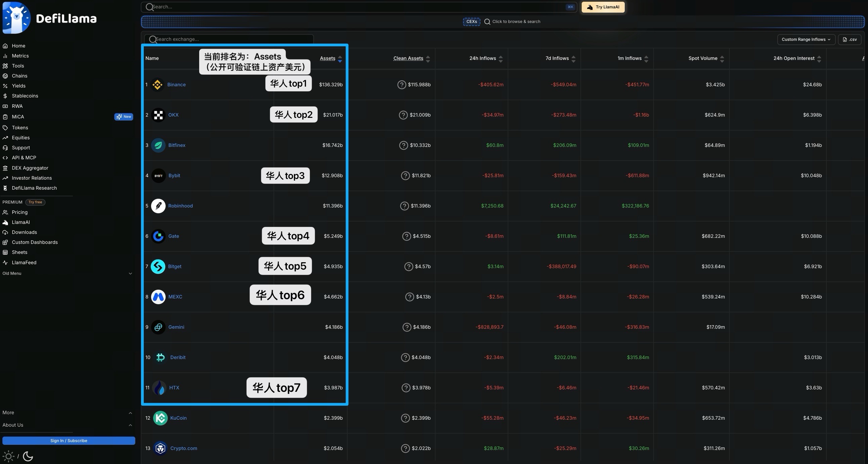The width and height of the screenshot is (868, 464).
Task: Click the Home sidebar icon
Action: pos(5,46)
